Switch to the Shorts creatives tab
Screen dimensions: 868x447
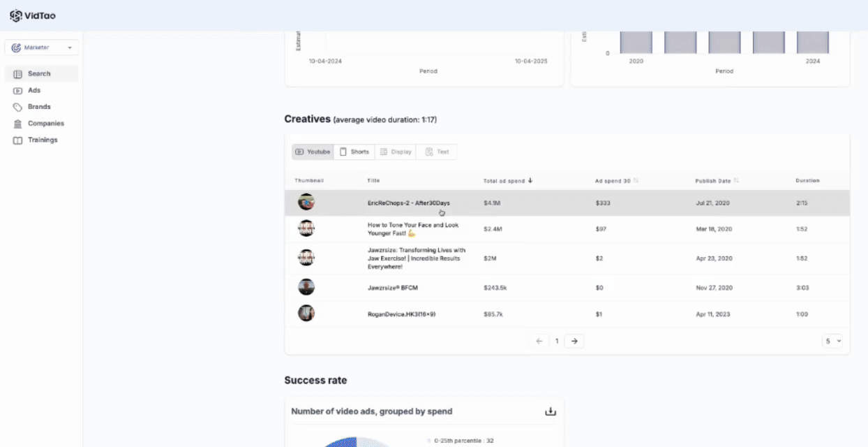(354, 152)
